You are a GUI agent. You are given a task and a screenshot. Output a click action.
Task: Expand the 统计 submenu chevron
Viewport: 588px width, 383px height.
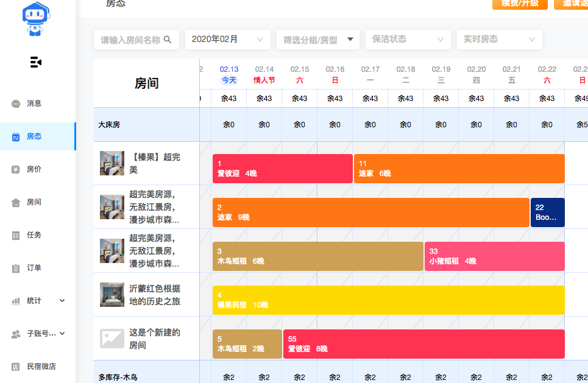(x=62, y=301)
